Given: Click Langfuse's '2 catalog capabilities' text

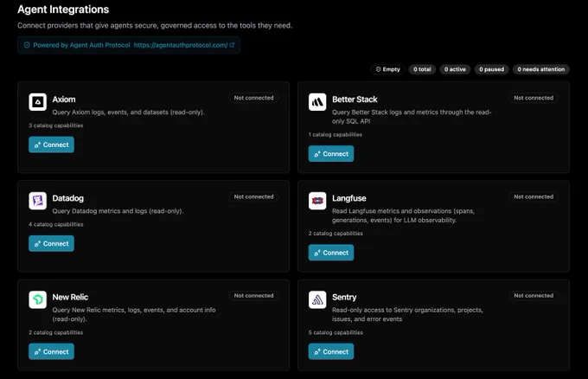Looking at the screenshot, I should (x=336, y=234).
